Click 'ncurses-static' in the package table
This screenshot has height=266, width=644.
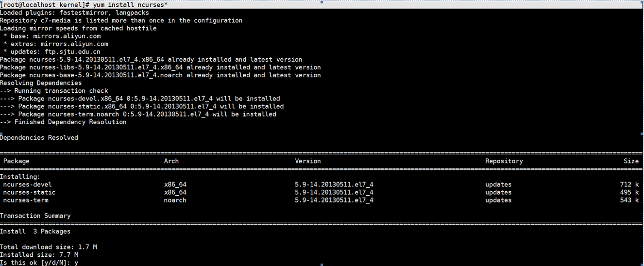29,192
